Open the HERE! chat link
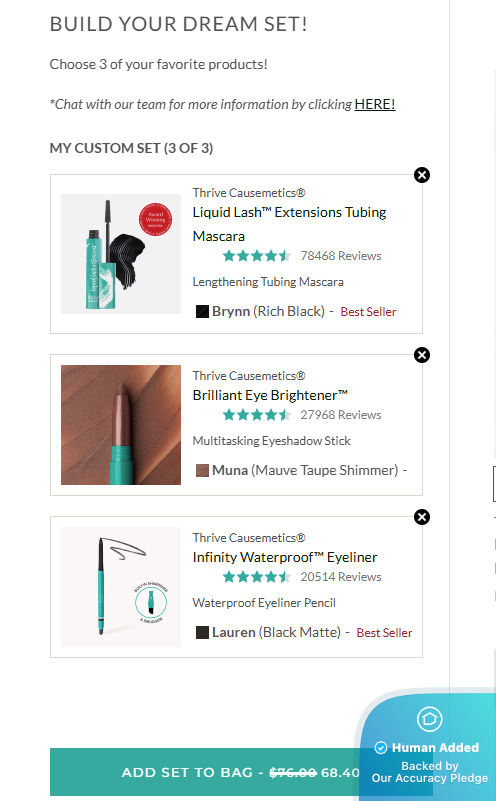The image size is (496, 801). [374, 104]
